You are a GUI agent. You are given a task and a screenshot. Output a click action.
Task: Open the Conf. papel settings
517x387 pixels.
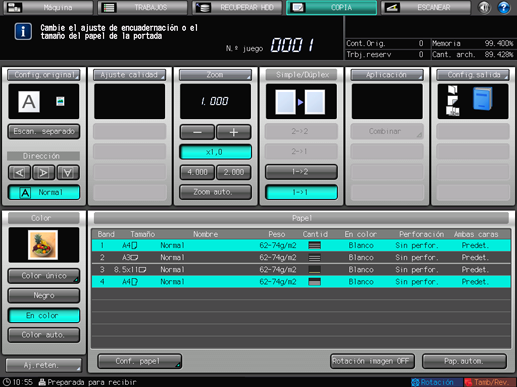140,361
